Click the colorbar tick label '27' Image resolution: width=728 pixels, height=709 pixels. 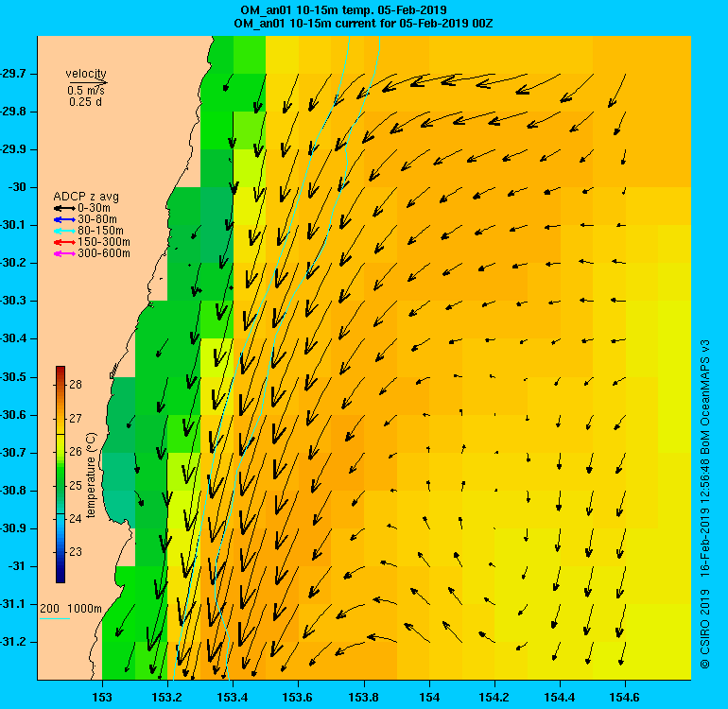76,419
